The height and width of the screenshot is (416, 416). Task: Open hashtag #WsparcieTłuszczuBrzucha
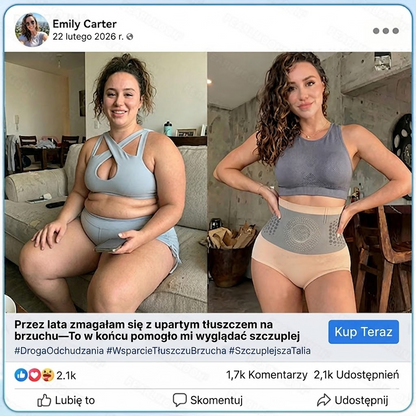[166, 351]
